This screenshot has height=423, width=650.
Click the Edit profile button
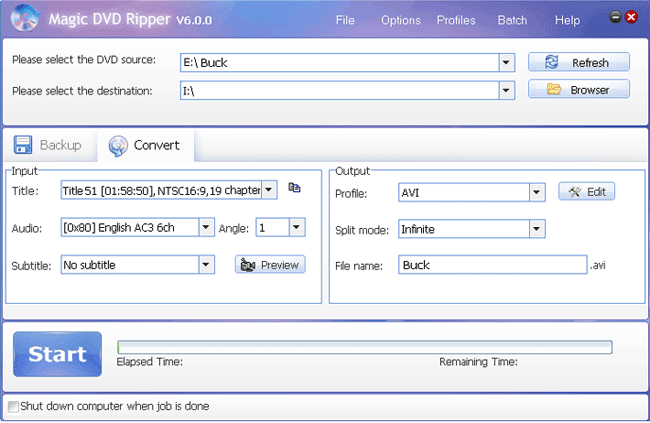(x=587, y=192)
